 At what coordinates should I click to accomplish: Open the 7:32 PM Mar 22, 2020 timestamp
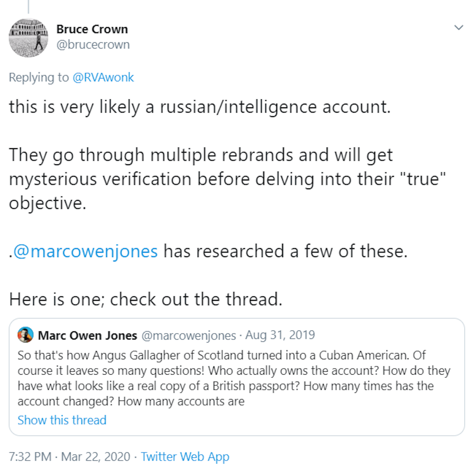pos(70,457)
